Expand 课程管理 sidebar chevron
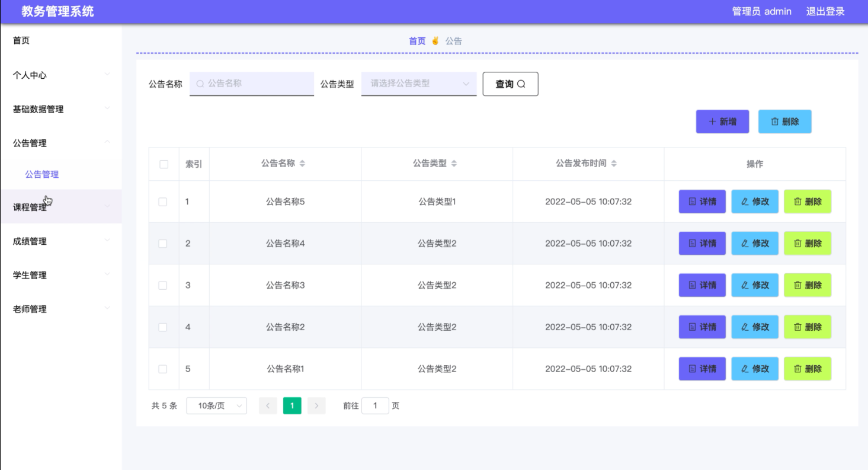The height and width of the screenshot is (470, 868). pyautogui.click(x=107, y=206)
